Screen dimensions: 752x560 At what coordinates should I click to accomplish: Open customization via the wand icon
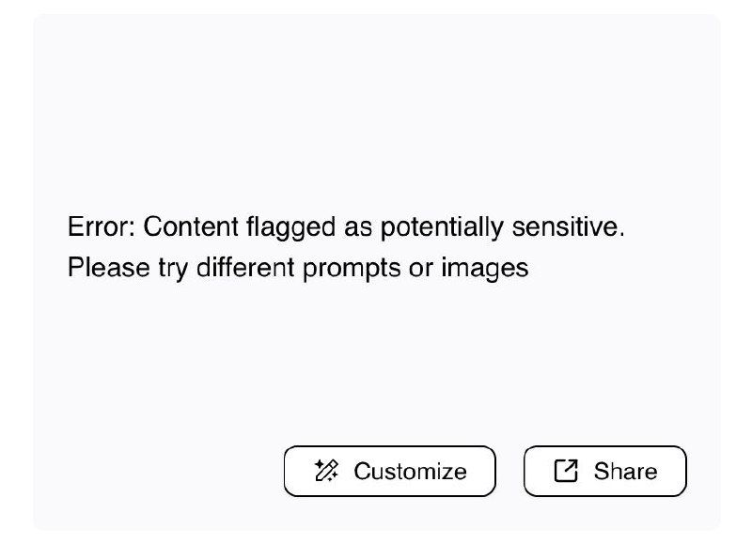[326, 471]
